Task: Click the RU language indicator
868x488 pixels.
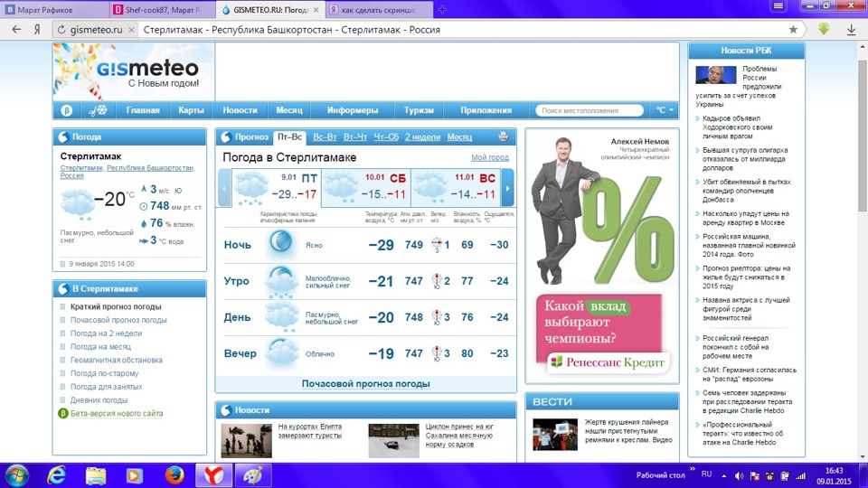Action: 706,474
